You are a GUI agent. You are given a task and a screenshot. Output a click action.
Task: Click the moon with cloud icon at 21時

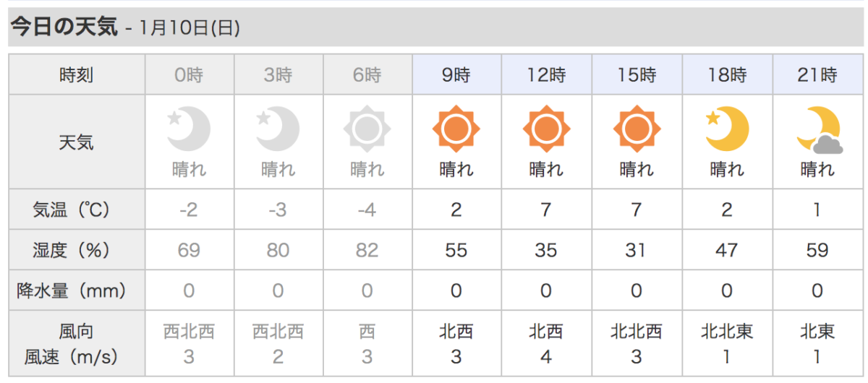pyautogui.click(x=817, y=129)
